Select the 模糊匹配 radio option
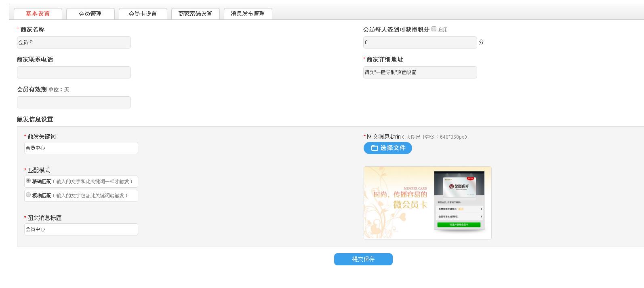The height and width of the screenshot is (288, 644). click(28, 195)
